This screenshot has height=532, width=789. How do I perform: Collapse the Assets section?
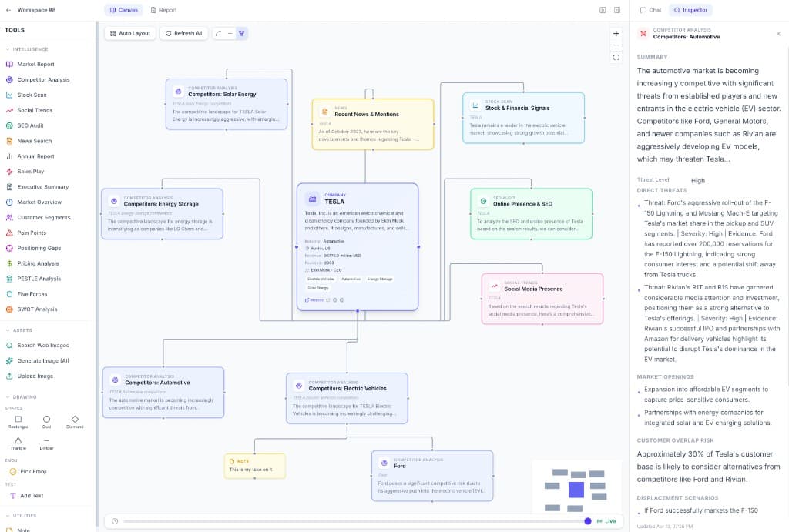pyautogui.click(x=22, y=330)
